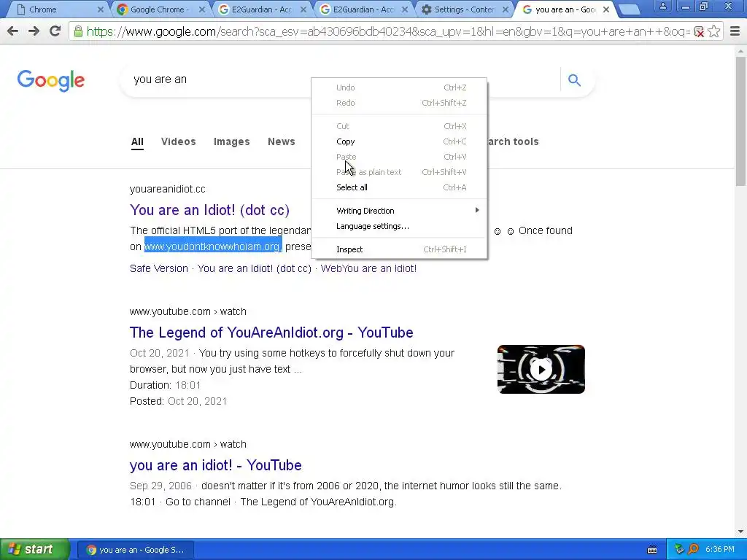Select the All search filter
Screen dimensions: 747x560
137,142
